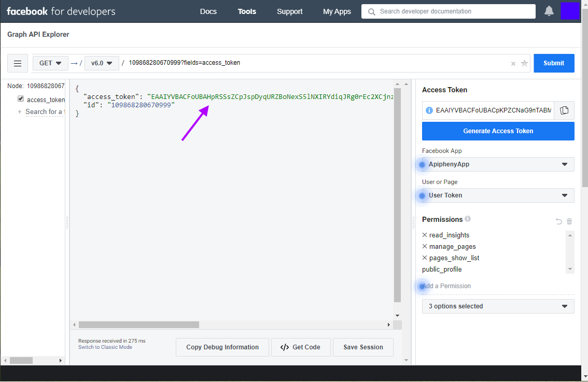Expand the User Token dropdown
This screenshot has width=588, height=382.
pos(498,195)
